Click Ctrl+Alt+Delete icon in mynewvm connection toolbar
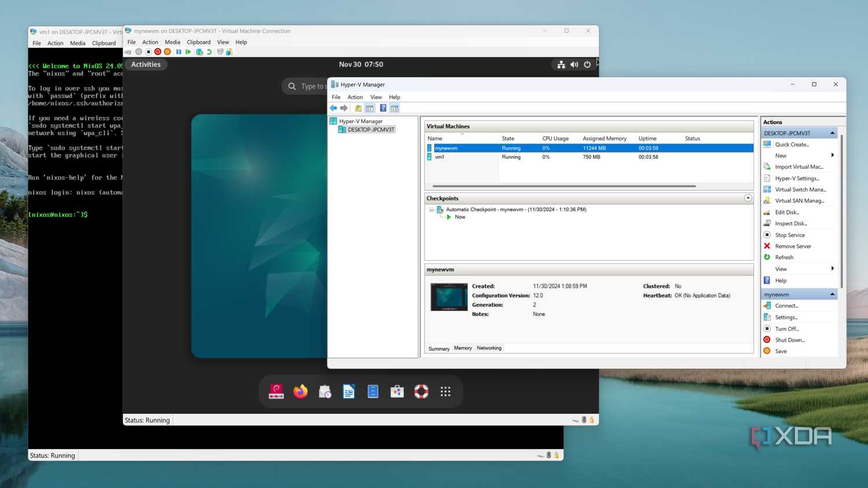Viewport: 868px width, 488px height. [x=128, y=52]
